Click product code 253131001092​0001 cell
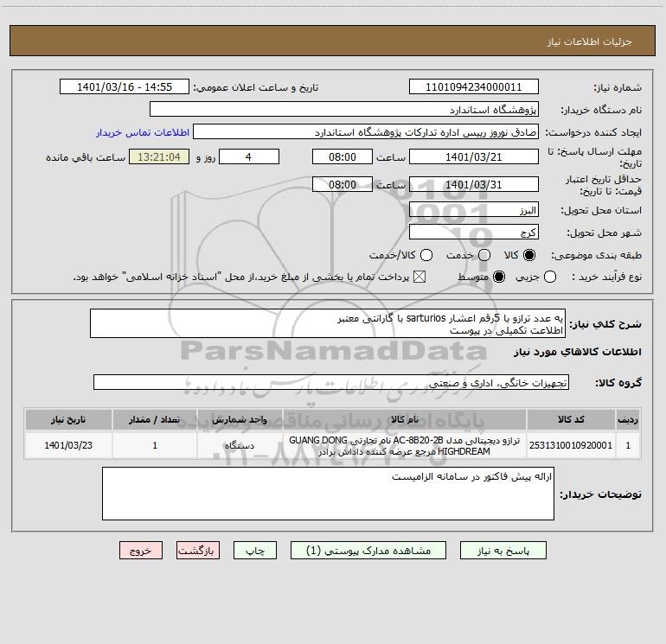666x644 pixels. click(x=571, y=445)
